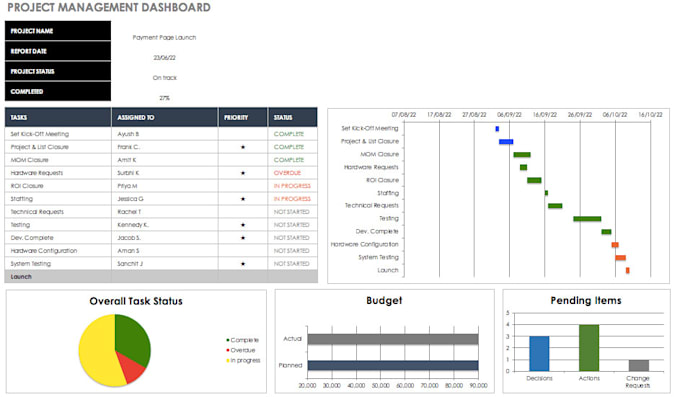Click assignee 'Kennedy K.' cell
The image size is (680, 397).
tap(165, 225)
